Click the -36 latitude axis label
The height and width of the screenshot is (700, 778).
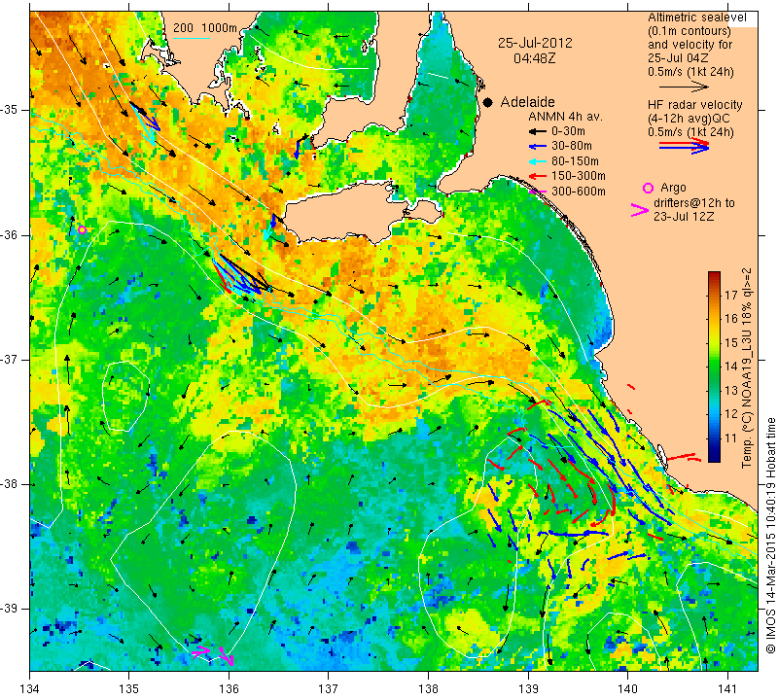pos(10,234)
